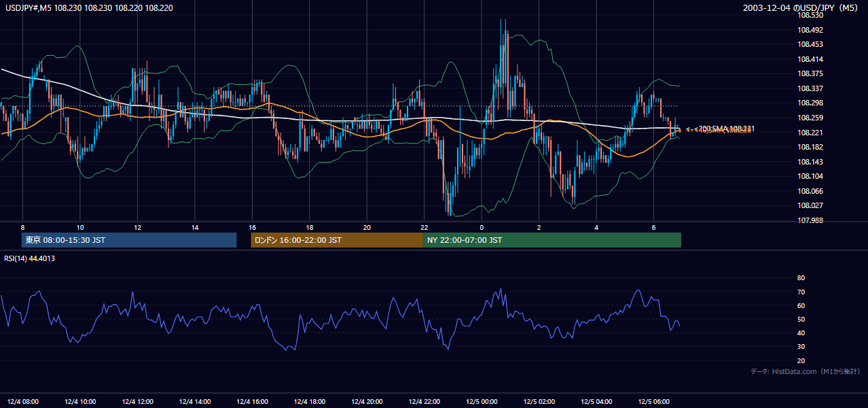Click bottom date label 12/5 02:00
Viewport: 868px width, 408px height.
click(x=539, y=401)
